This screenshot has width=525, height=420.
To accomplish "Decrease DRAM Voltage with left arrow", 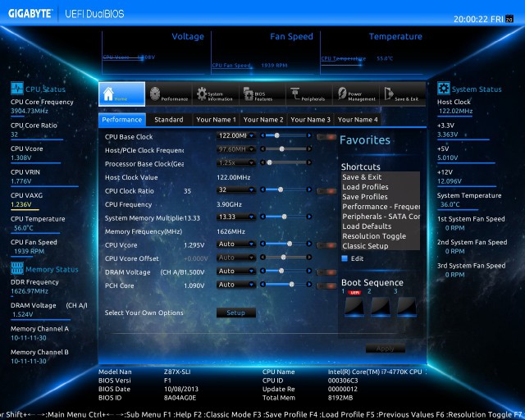I will tap(262, 271).
